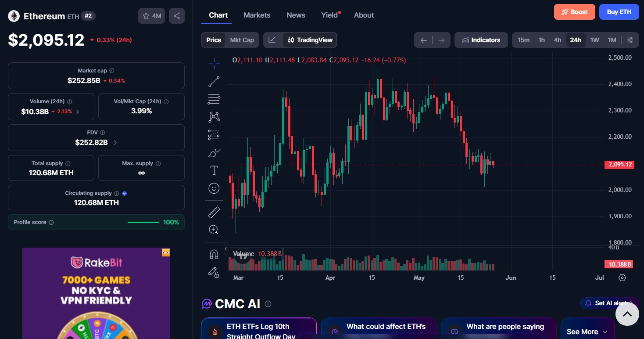Select the pattern drawing tool
The image size is (644, 339).
point(214,117)
